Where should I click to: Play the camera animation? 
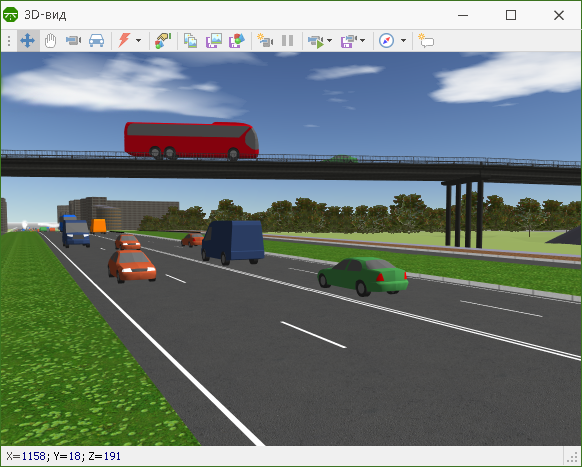tap(315, 41)
